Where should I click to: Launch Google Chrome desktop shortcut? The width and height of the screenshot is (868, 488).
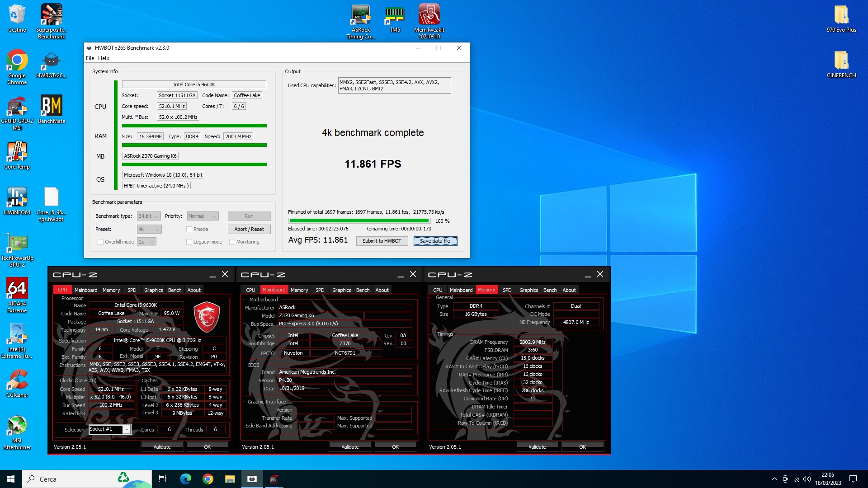click(17, 67)
